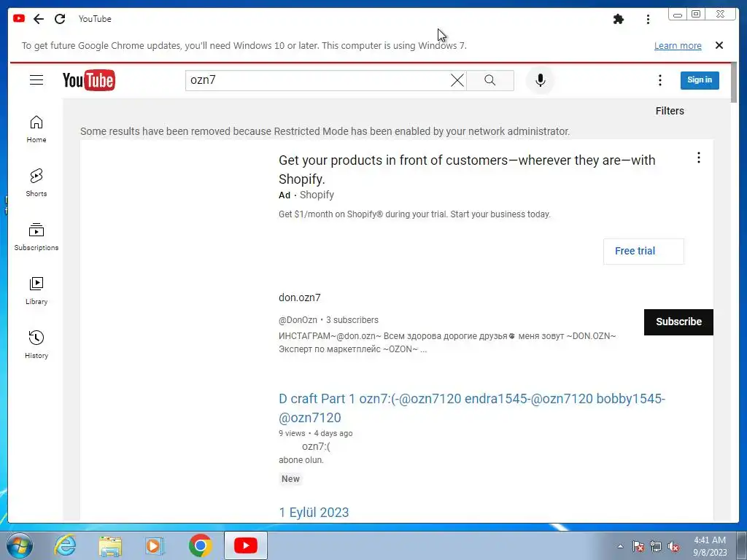Open the D craft Part 1 video
Viewport: 747px width, 560px height.
(472, 408)
